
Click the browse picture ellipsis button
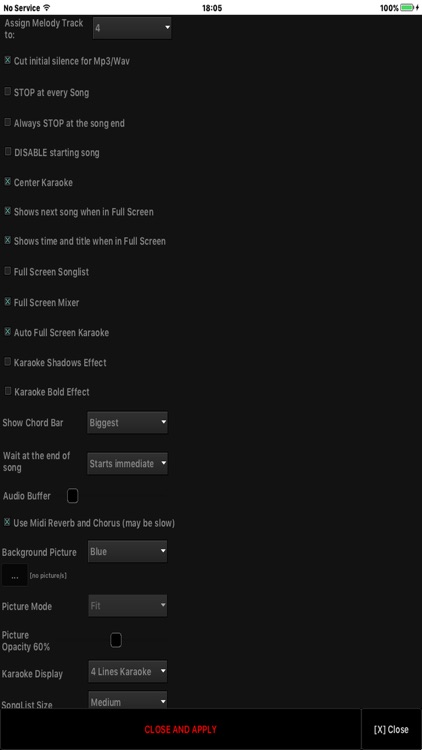coord(15,575)
